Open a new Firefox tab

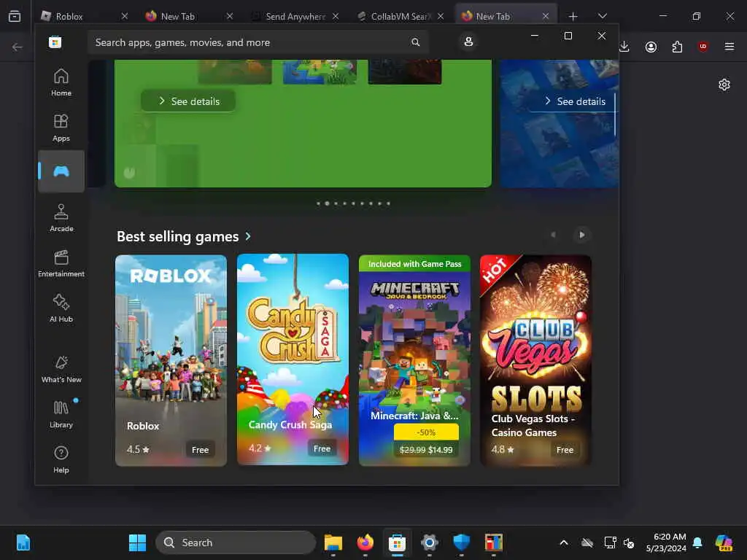click(x=573, y=16)
